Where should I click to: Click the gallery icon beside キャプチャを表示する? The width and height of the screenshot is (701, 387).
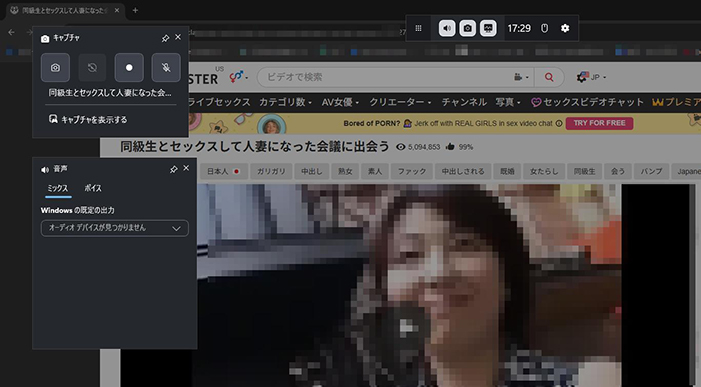pyautogui.click(x=53, y=119)
